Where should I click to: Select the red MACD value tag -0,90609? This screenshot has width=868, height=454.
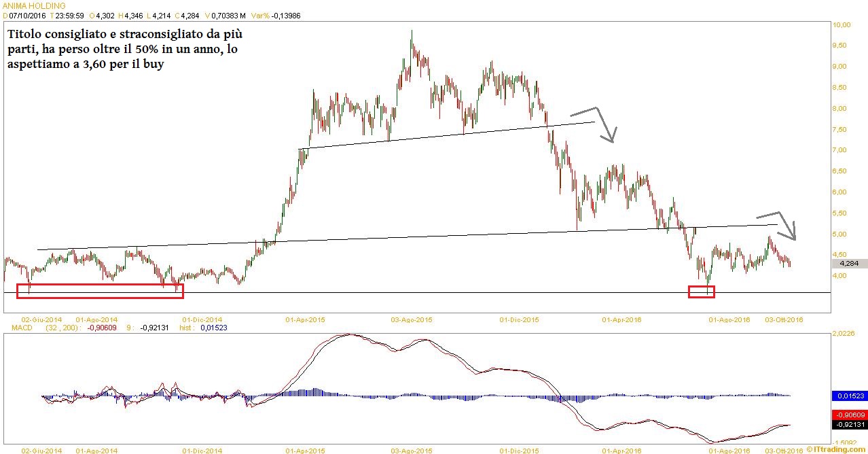coord(848,414)
